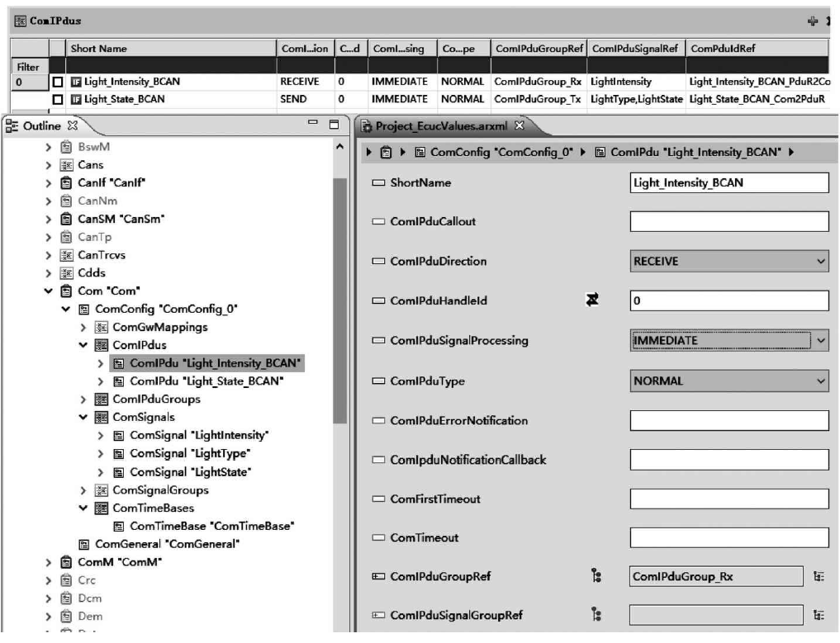Tick the checkbox for Light_State_BCAN row
The height and width of the screenshot is (643, 840).
pyautogui.click(x=57, y=100)
